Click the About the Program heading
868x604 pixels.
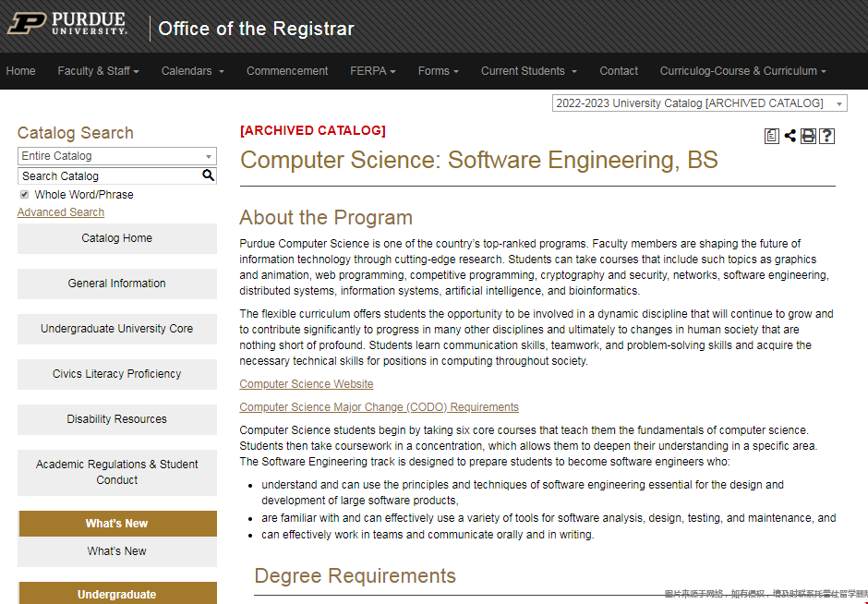[x=326, y=218]
